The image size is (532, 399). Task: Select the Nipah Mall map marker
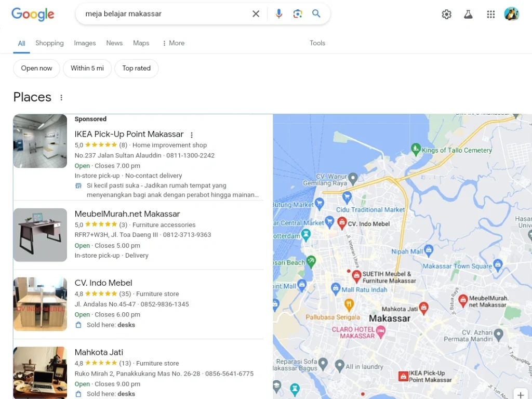click(429, 250)
